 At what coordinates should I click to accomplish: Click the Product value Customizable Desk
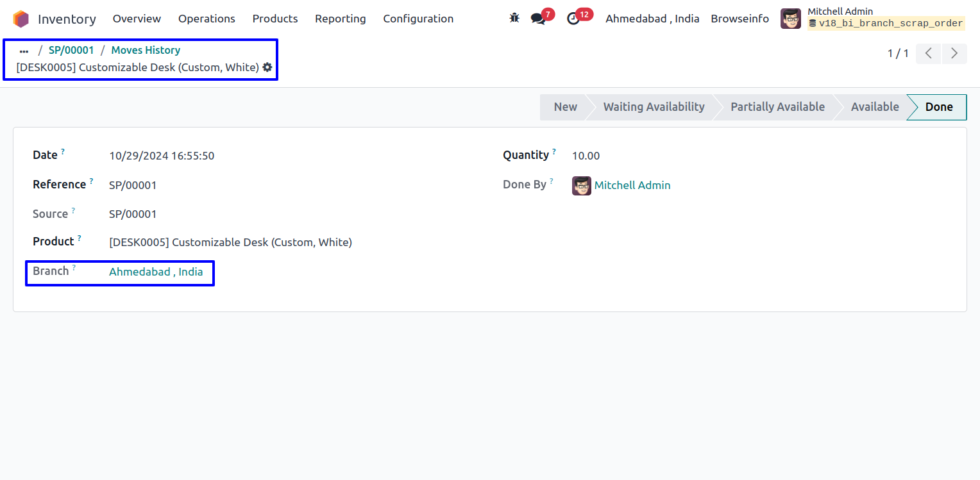click(230, 242)
